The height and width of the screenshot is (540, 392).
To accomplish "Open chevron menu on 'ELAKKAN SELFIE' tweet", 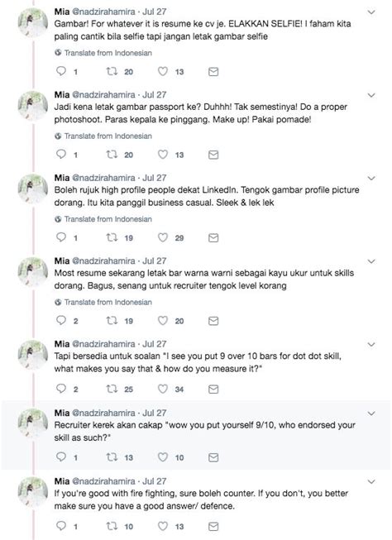I will [x=371, y=12].
